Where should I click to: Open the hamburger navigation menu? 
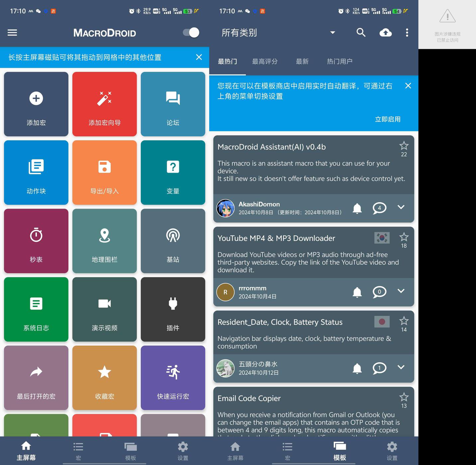pos(12,33)
